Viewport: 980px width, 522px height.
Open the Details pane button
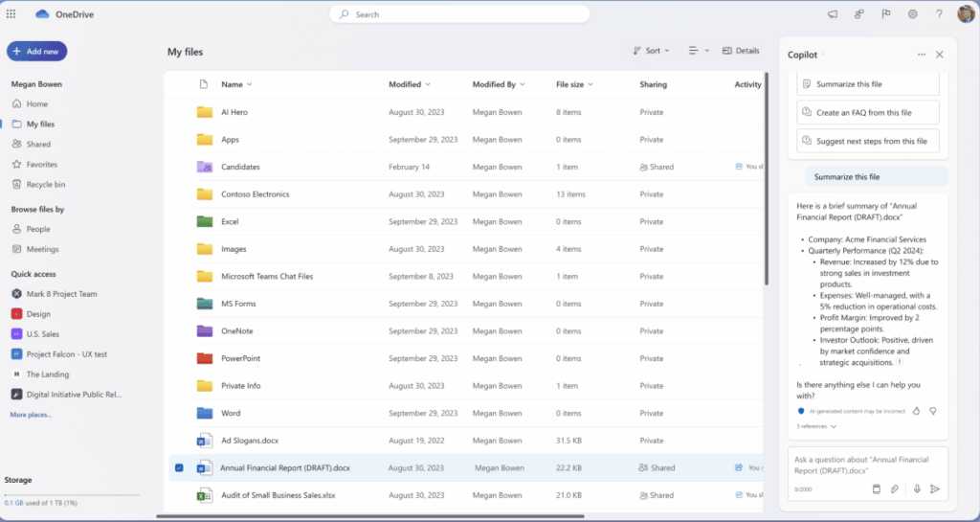[741, 51]
